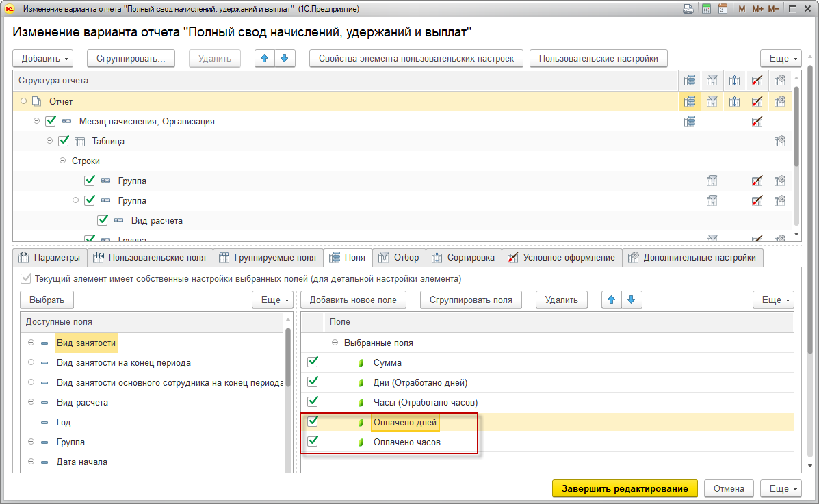Click additional settings icon in Таблица row
Viewport: 819px width, 504px height.
[x=780, y=141]
